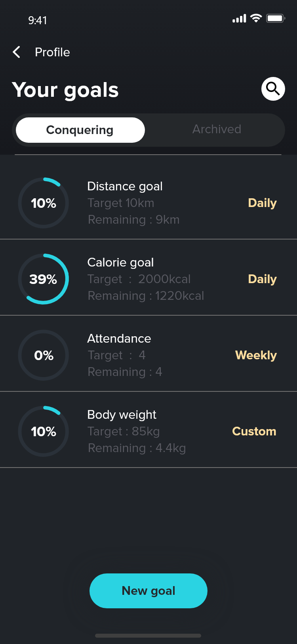This screenshot has height=644, width=297.
Task: Tap the search magnifier icon
Action: tap(273, 89)
